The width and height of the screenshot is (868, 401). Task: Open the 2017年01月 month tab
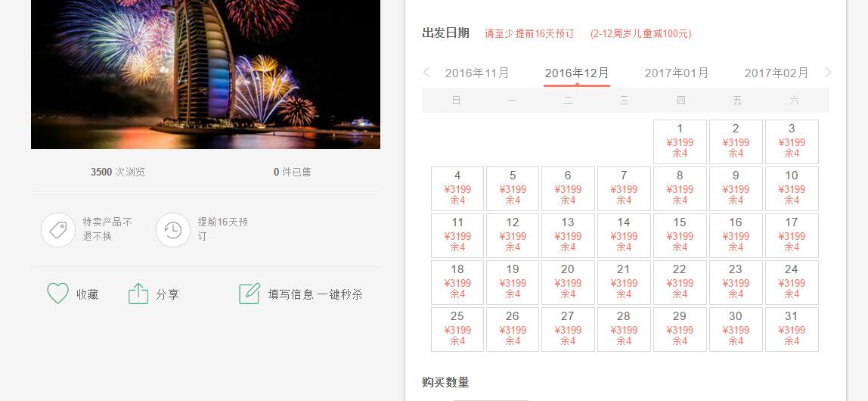677,73
